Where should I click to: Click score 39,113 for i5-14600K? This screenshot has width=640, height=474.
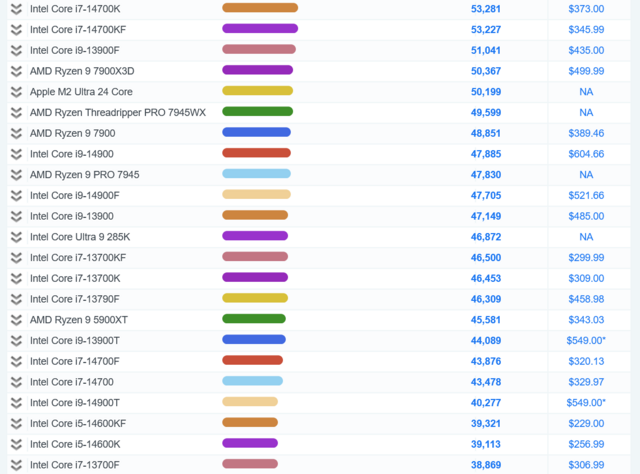pyautogui.click(x=486, y=445)
